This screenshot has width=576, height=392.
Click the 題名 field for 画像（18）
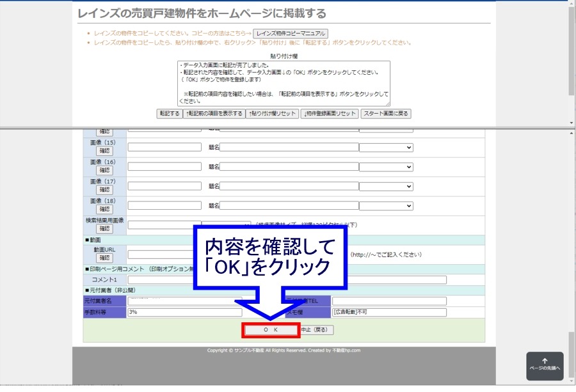click(289, 205)
